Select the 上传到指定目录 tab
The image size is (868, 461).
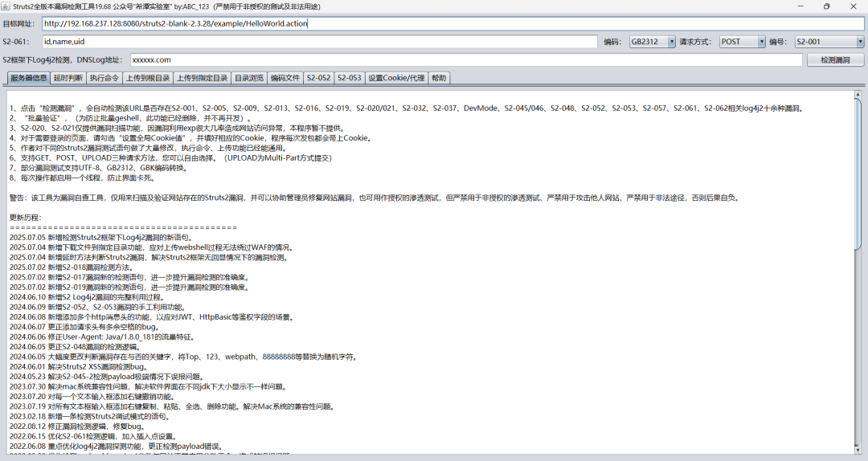202,78
